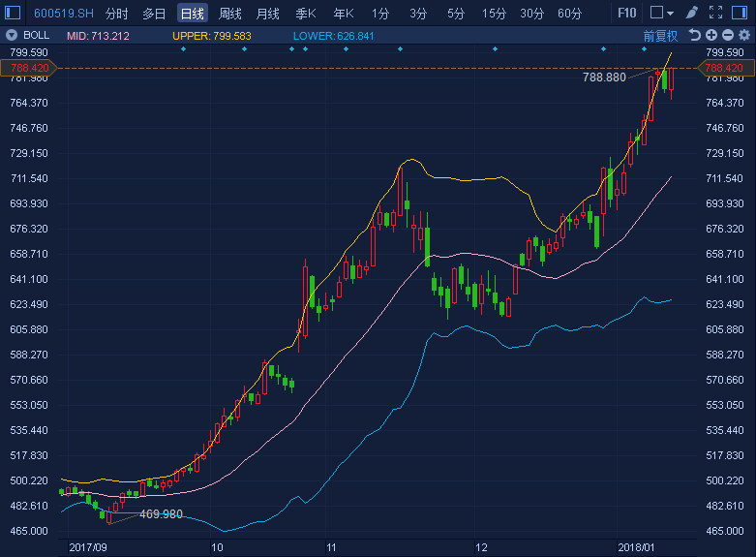This screenshot has height=557, width=756.
Task: Click the right 788.420 price tag
Action: 726,68
